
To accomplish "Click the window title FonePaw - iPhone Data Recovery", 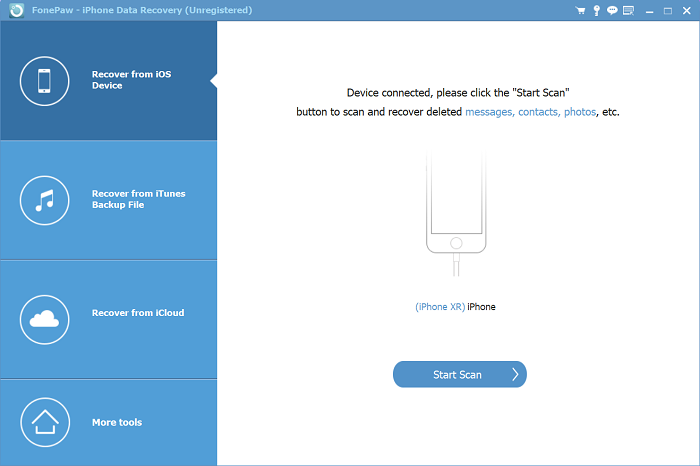I will (x=142, y=10).
